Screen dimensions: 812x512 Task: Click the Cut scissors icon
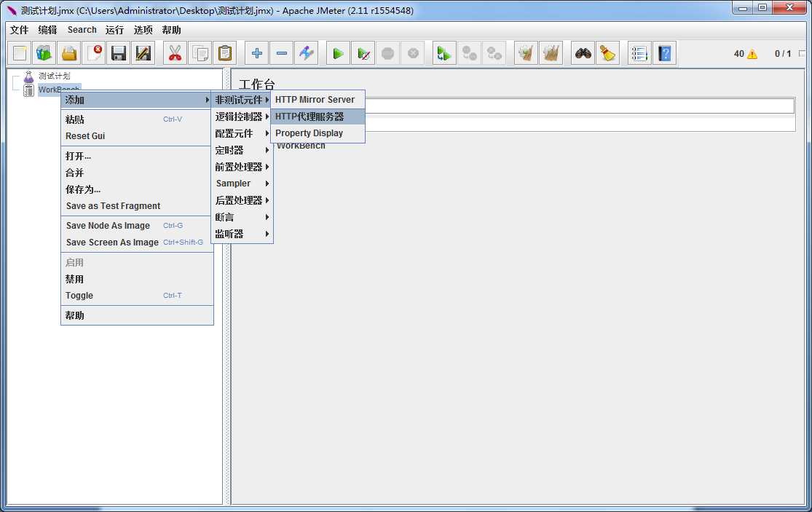pos(175,53)
